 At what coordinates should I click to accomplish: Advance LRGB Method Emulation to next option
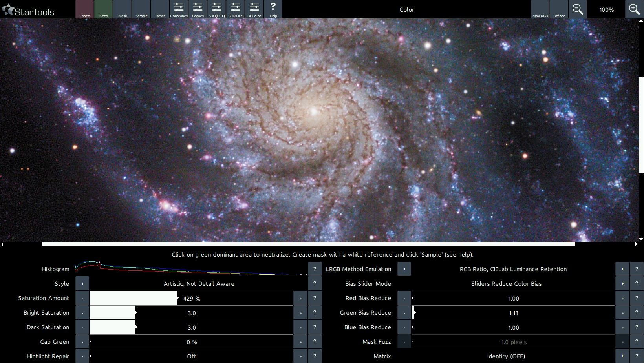[622, 269]
